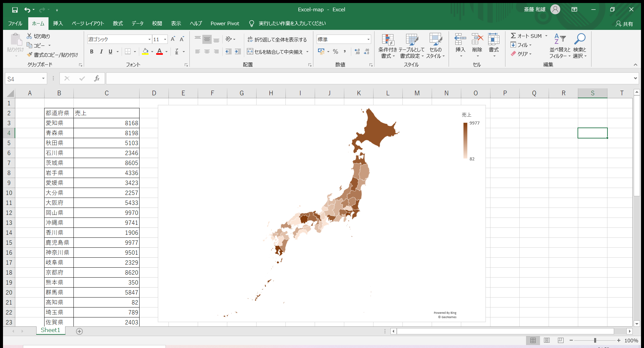Open the Fill Color (塗りつぶしの色) icon
Screen dimensions: 644x348
(146, 51)
